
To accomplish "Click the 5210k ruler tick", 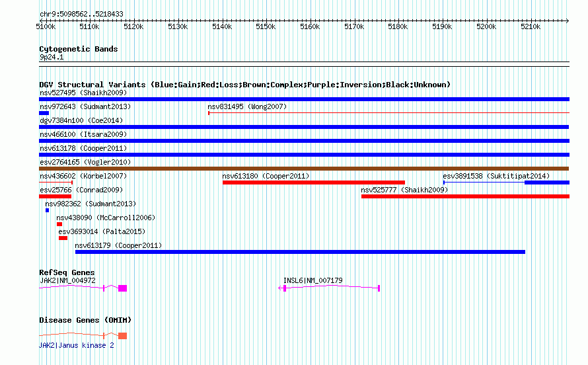I will 531,26.
